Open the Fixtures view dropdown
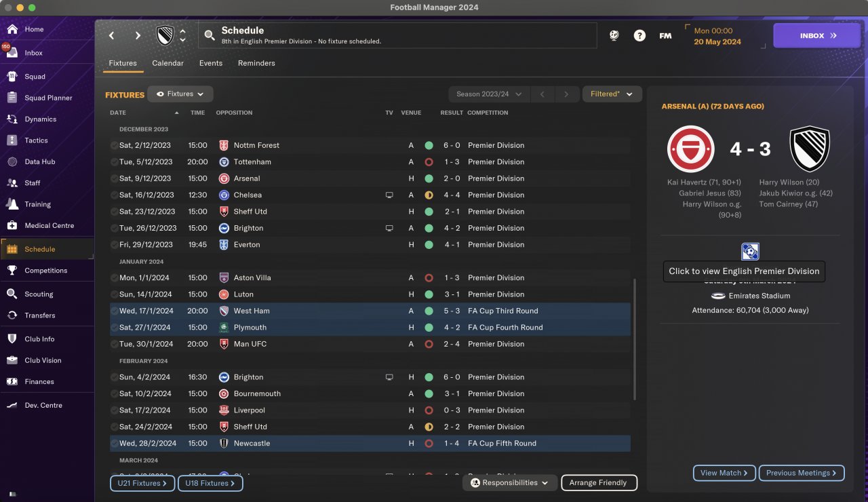 [180, 94]
